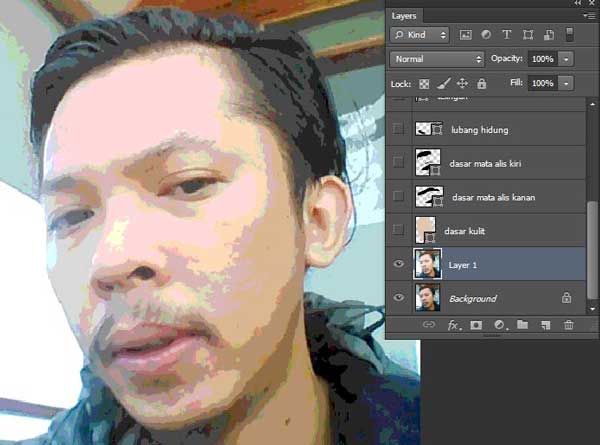The width and height of the screenshot is (600, 445).
Task: Click the Opacity 100% field
Action: (543, 59)
